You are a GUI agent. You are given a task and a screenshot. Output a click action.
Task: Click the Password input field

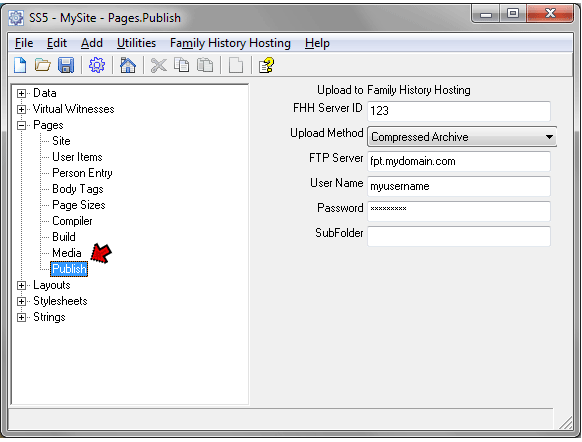459,212
